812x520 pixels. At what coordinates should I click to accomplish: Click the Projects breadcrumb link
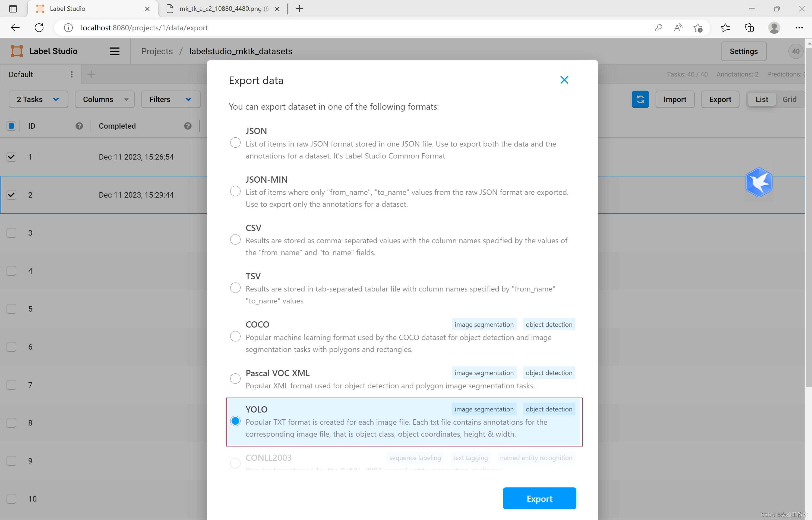[157, 51]
